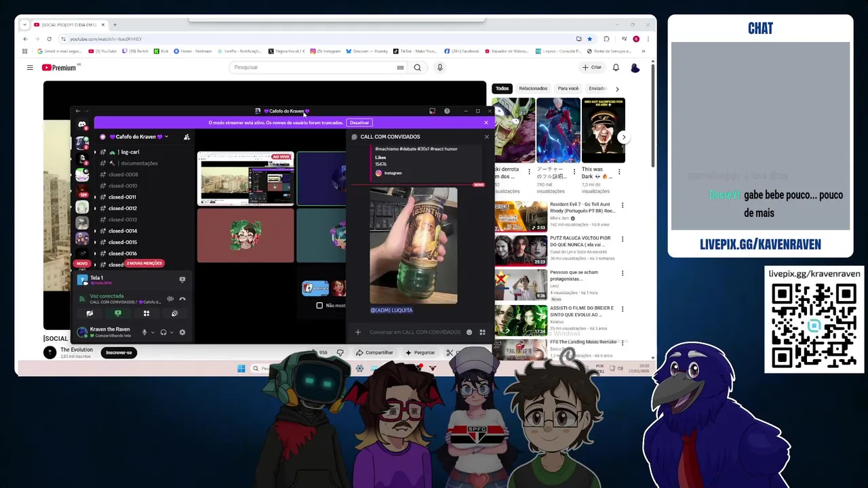Stop streaming icon next to Tela 1
The image size is (868, 488).
click(x=182, y=279)
